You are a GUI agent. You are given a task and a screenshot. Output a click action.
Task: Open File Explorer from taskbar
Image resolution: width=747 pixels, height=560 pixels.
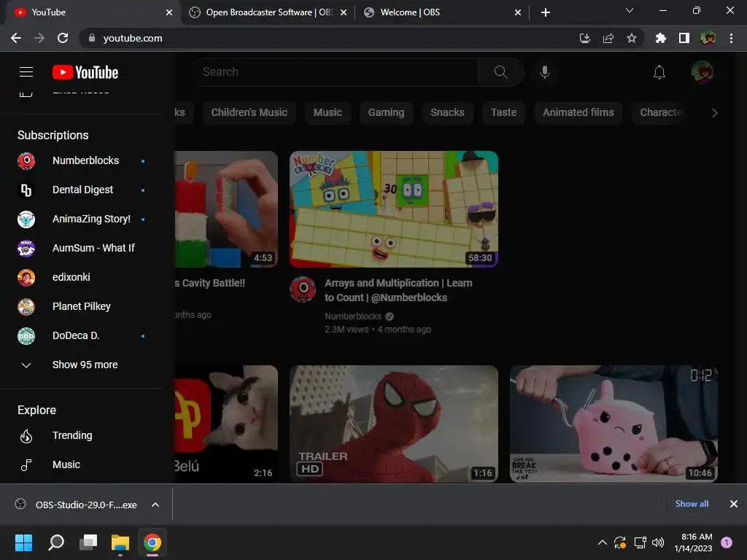pos(120,542)
